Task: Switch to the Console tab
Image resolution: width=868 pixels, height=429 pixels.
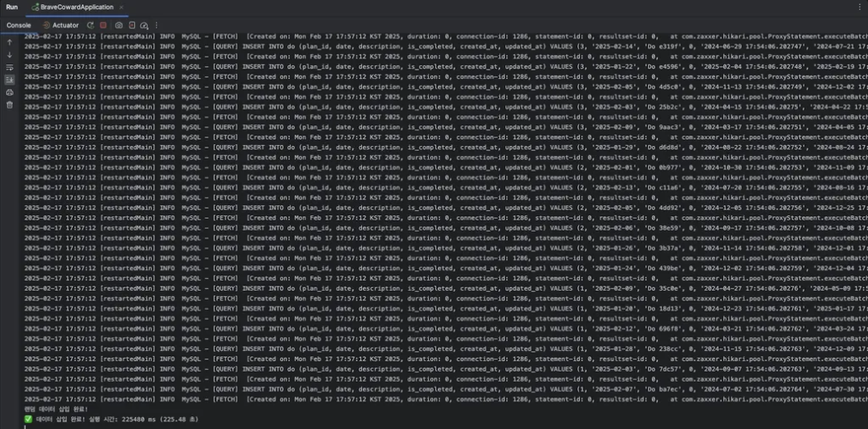Action: click(x=19, y=26)
